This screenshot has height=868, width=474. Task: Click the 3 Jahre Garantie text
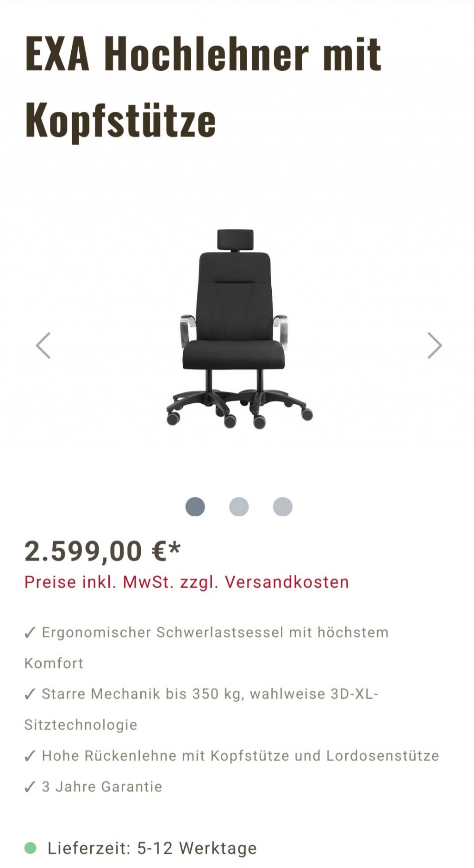[102, 787]
